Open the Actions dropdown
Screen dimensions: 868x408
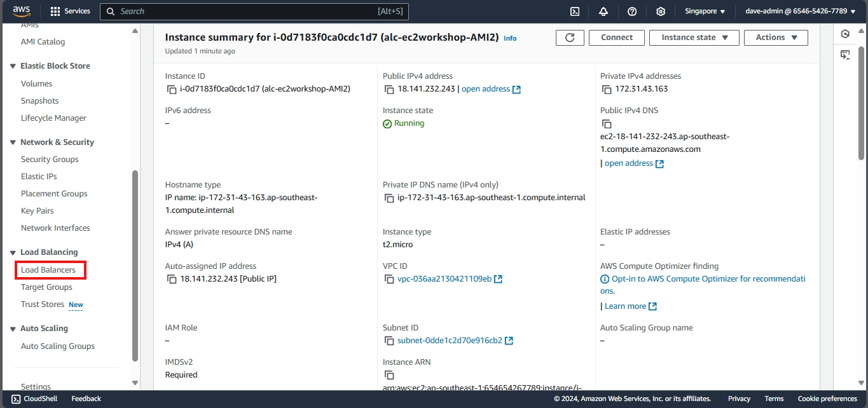pyautogui.click(x=775, y=37)
